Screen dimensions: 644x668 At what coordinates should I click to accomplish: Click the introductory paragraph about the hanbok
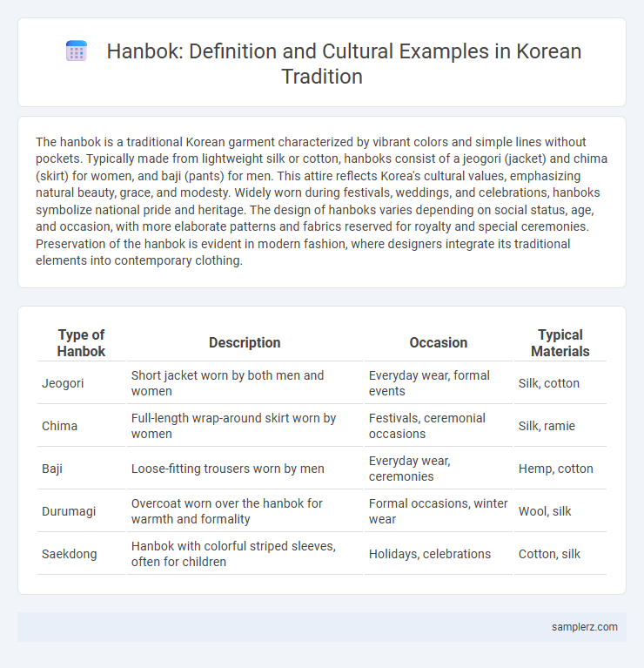click(322, 201)
